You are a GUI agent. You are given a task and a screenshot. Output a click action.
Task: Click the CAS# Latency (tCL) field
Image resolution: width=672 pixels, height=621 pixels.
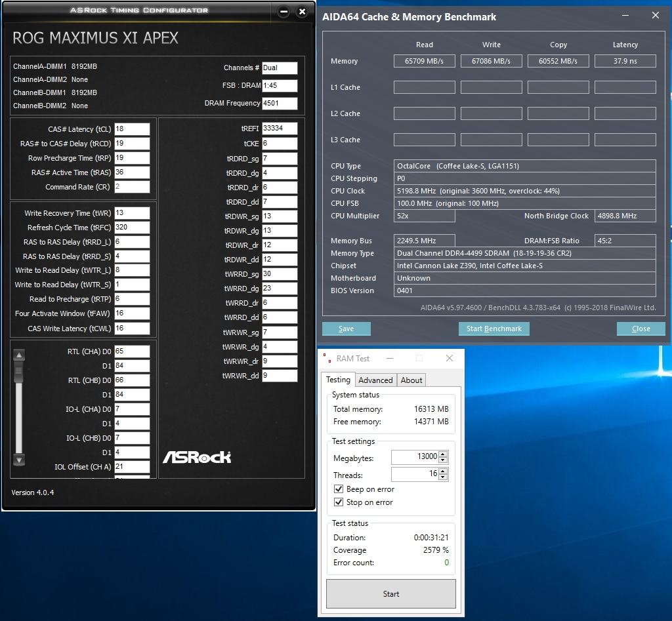[132, 129]
